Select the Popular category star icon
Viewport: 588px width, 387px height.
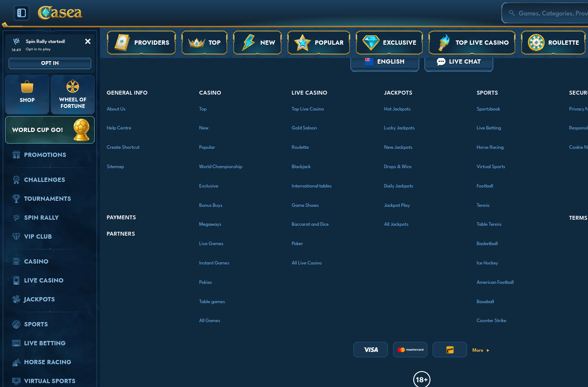pyautogui.click(x=303, y=43)
